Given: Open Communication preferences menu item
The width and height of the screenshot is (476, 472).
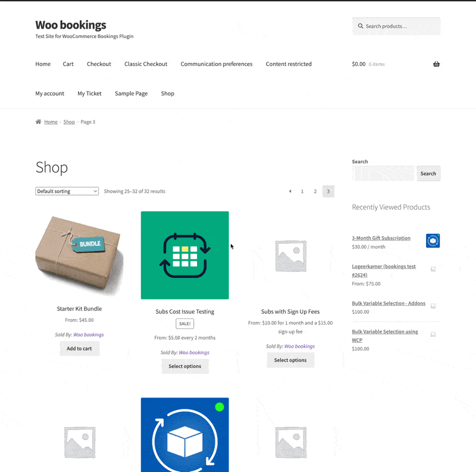Looking at the screenshot, I should pyautogui.click(x=217, y=64).
